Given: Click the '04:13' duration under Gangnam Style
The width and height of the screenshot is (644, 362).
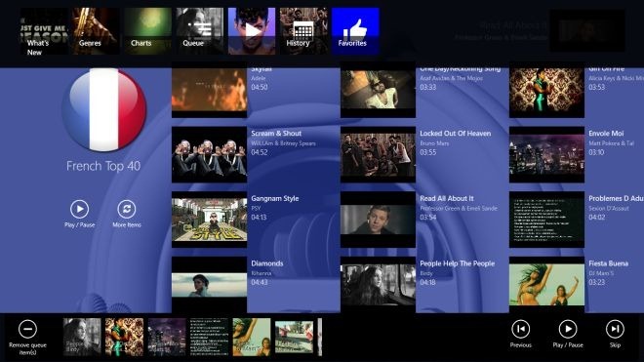Looking at the screenshot, I should 259,218.
